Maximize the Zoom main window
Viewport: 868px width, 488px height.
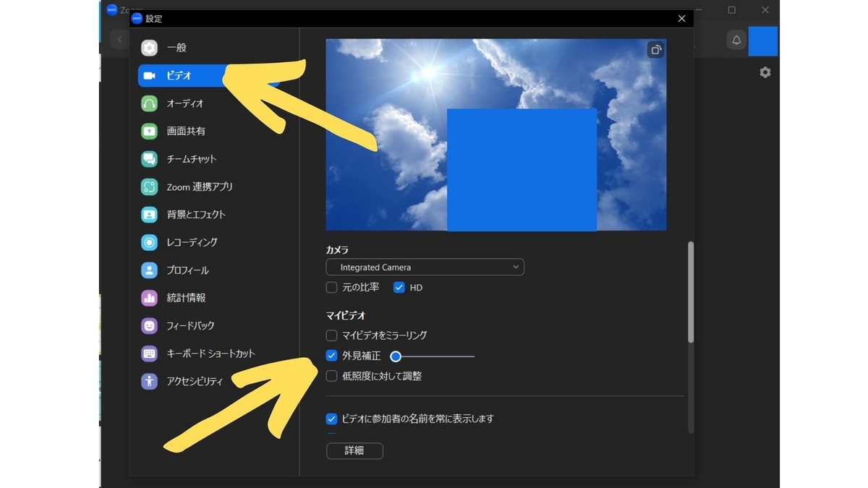(732, 10)
